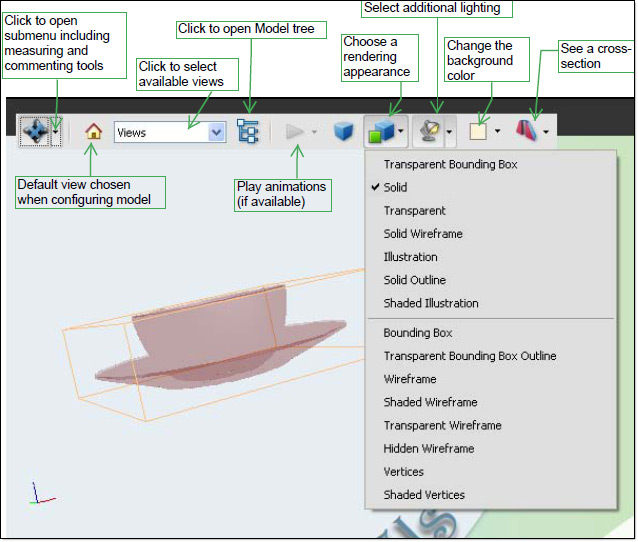Click the blue cube projection icon
The width and height of the screenshot is (638, 542).
coord(344,132)
